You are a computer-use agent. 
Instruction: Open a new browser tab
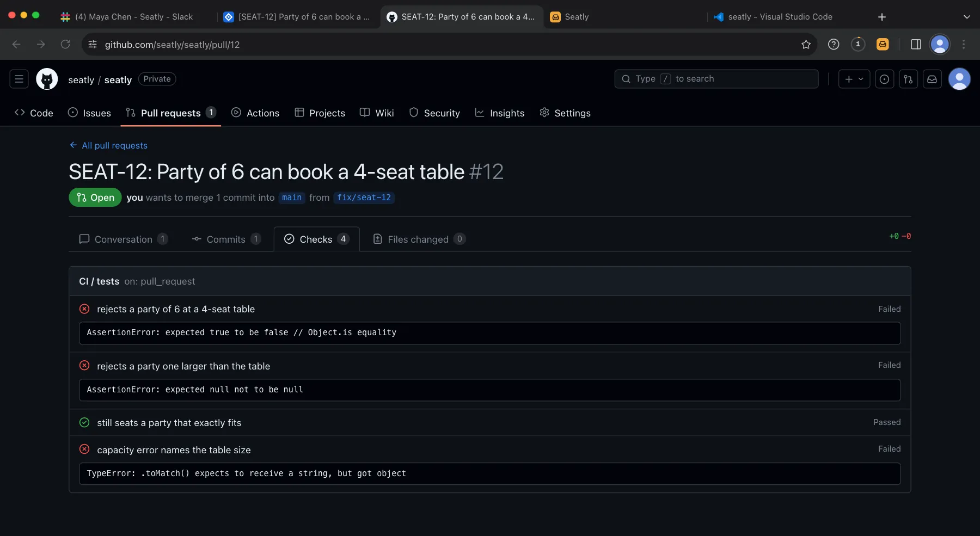pyautogui.click(x=882, y=17)
